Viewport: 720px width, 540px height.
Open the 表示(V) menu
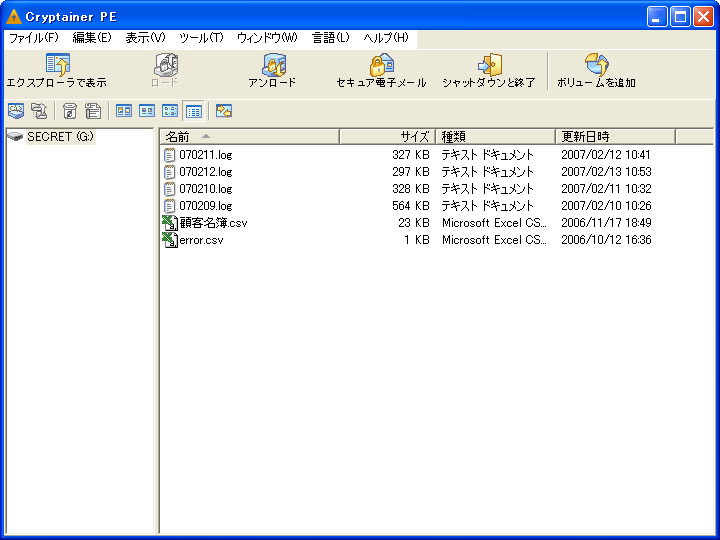145,38
